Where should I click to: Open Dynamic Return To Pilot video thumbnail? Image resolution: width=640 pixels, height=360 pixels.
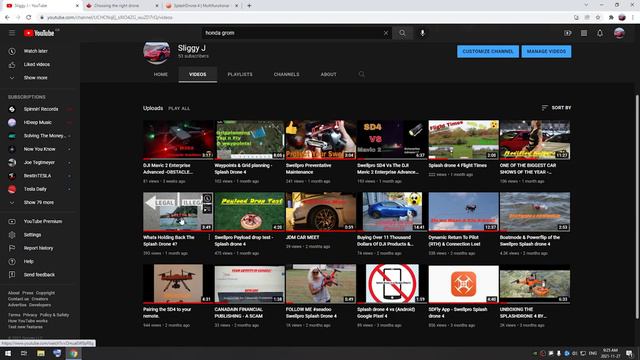[463, 211]
